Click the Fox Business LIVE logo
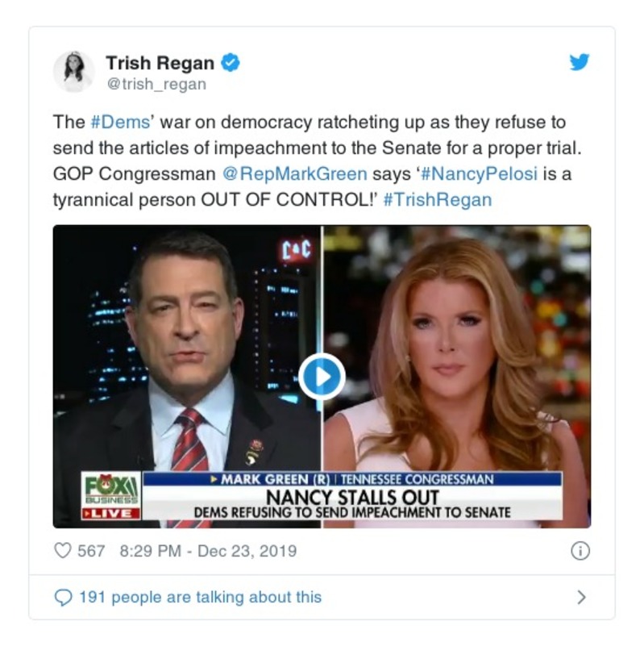This screenshot has height=659, width=644. pos(111,495)
